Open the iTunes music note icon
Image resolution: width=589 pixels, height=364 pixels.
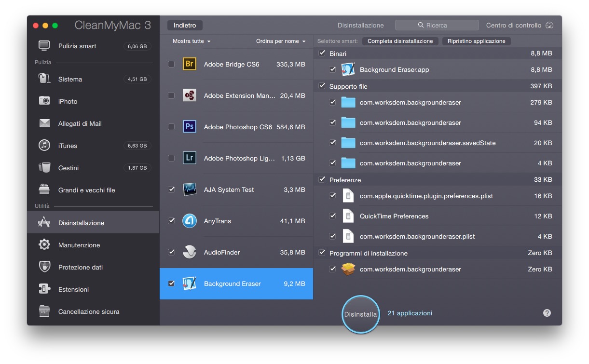tap(44, 145)
